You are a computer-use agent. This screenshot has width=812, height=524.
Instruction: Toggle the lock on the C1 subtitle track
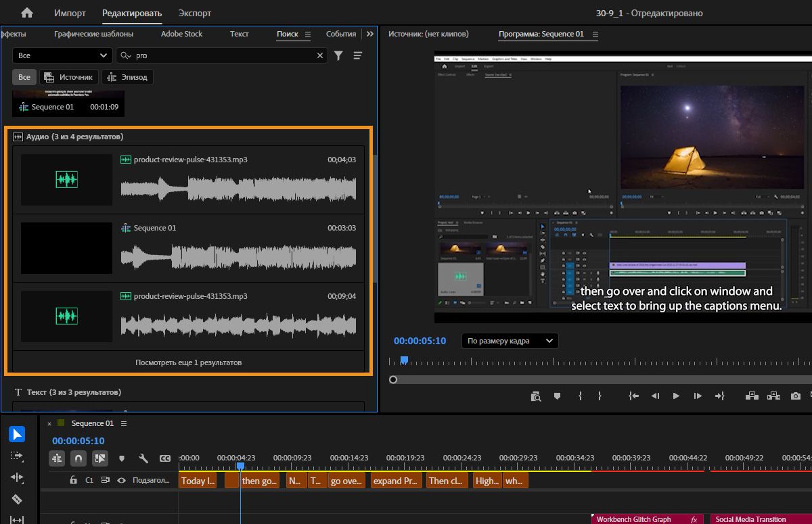pos(73,481)
